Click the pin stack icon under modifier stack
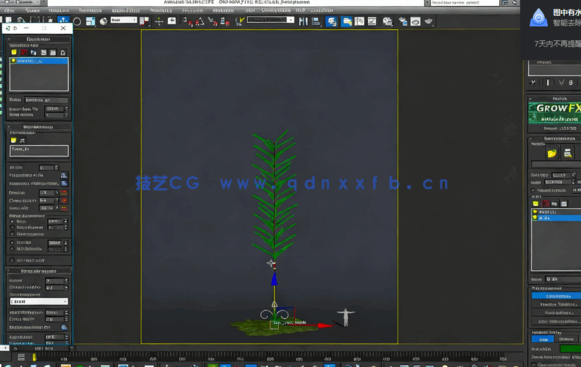Image resolution: width=581 pixels, height=367 pixels. [x=533, y=83]
